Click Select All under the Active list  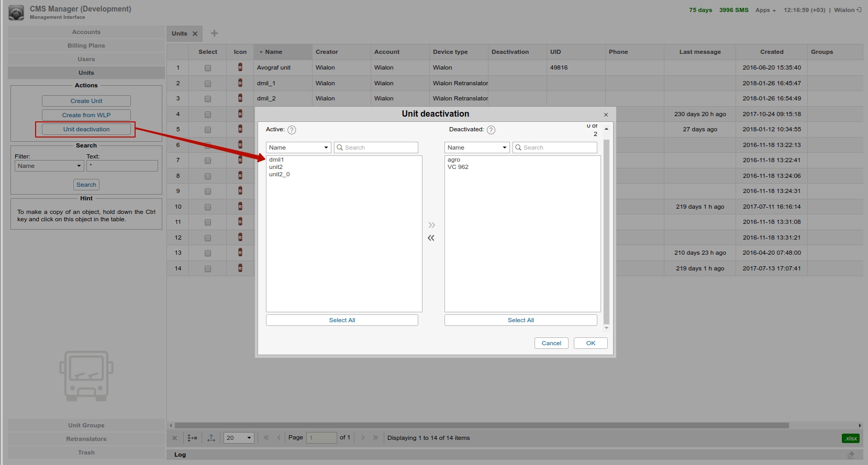pos(342,320)
